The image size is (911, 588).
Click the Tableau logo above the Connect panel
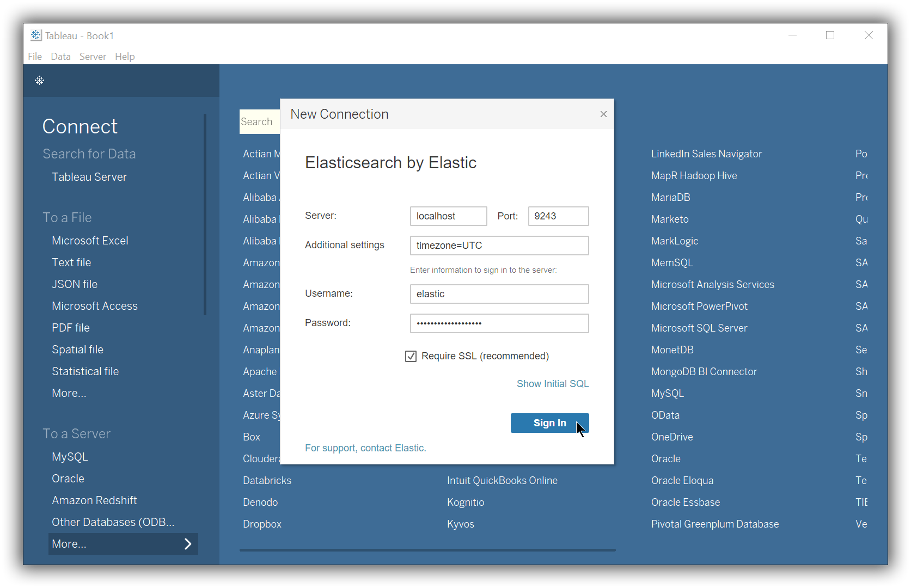(x=39, y=80)
